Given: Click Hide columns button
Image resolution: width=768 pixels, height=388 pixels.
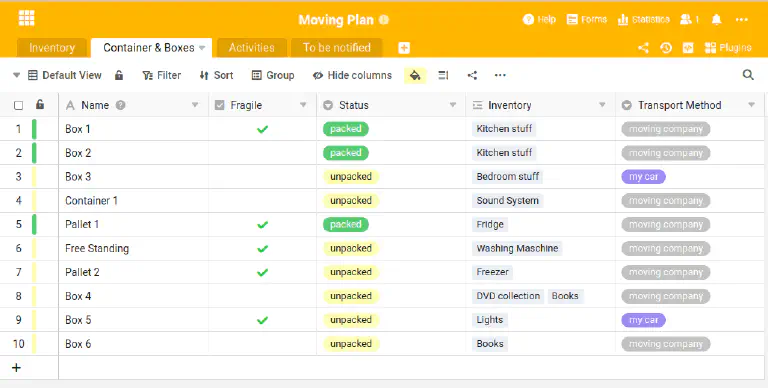Looking at the screenshot, I should (353, 75).
